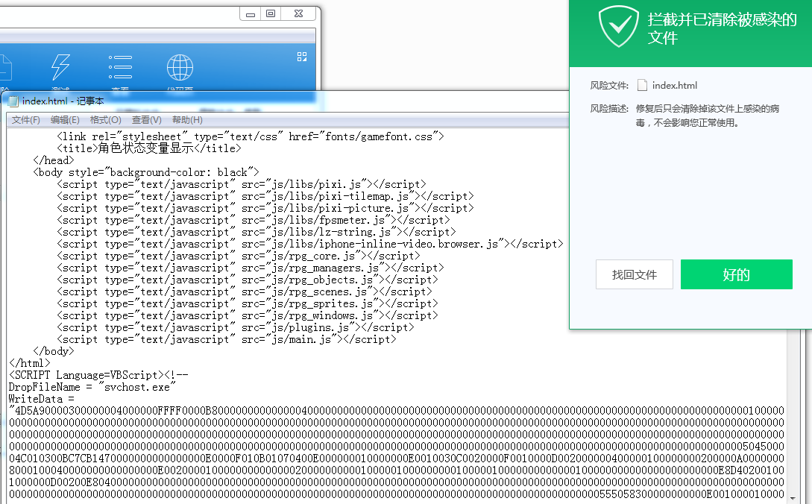This screenshot has height=504, width=812.
Task: Click the js/rpg_core.js script line
Action: pyautogui.click(x=238, y=256)
